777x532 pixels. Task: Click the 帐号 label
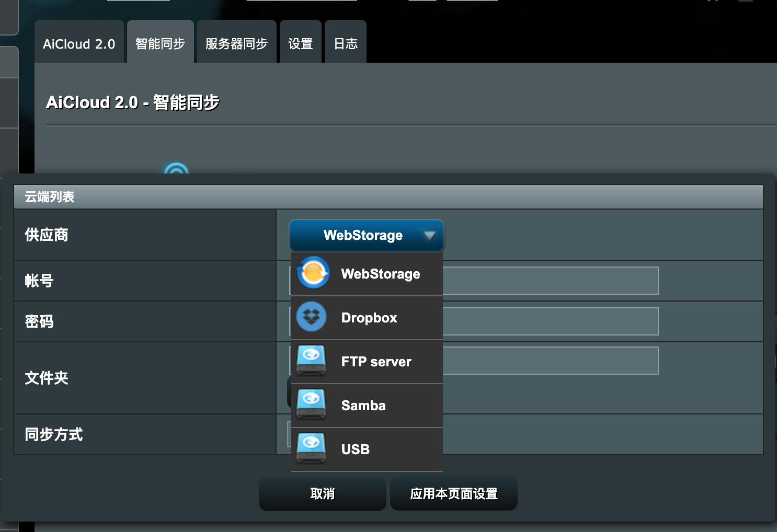click(x=39, y=281)
